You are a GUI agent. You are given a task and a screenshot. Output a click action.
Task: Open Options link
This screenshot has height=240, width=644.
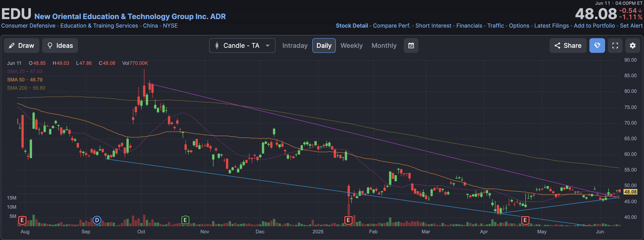(x=519, y=26)
